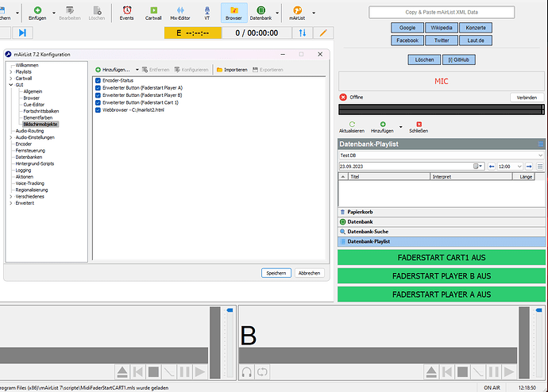This screenshot has height=392, width=548.
Task: Open the Events toolbar button
Action: [126, 13]
